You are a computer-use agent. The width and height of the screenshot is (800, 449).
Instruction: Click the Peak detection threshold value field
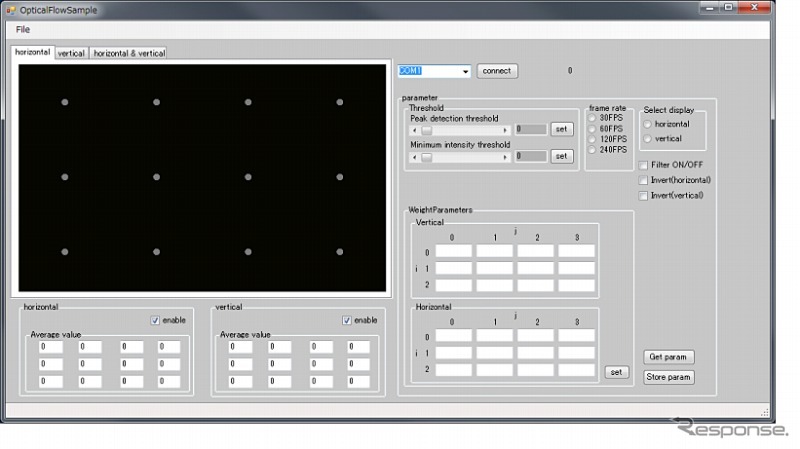click(531, 129)
